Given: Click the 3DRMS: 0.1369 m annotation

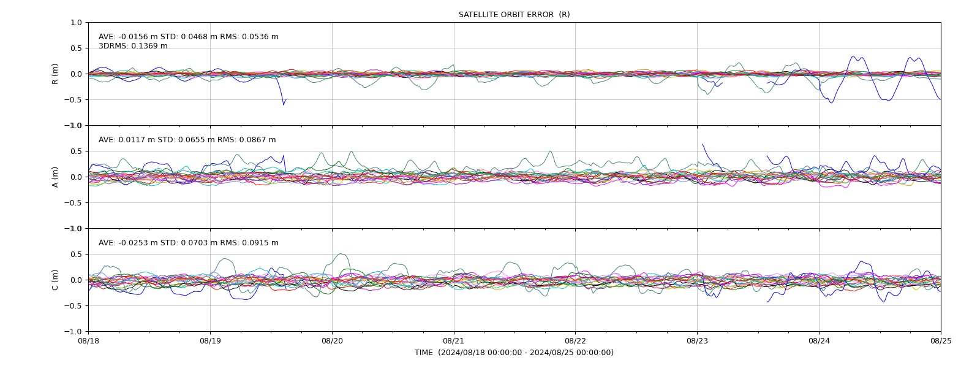Looking at the screenshot, I should pyautogui.click(x=133, y=46).
